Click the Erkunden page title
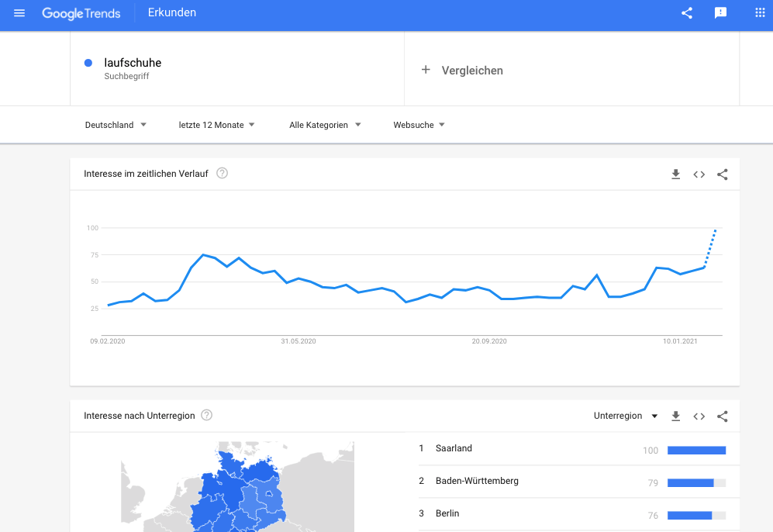Screen dimensions: 773x532 (x=172, y=13)
